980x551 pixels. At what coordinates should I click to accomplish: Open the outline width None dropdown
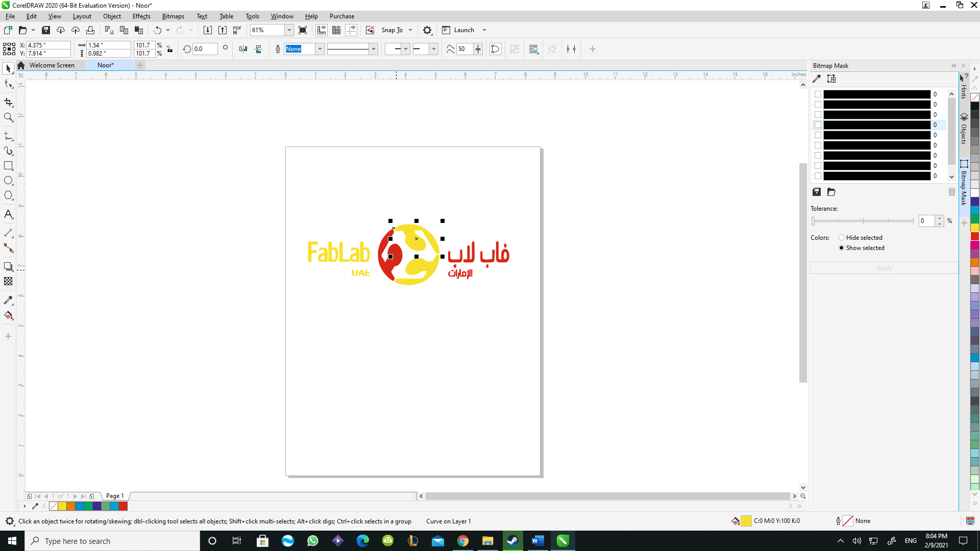click(x=320, y=49)
